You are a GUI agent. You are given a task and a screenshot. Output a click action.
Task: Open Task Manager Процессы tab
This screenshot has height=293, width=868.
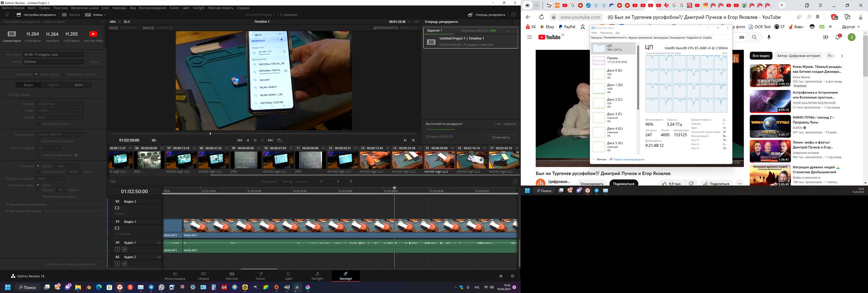pos(596,38)
